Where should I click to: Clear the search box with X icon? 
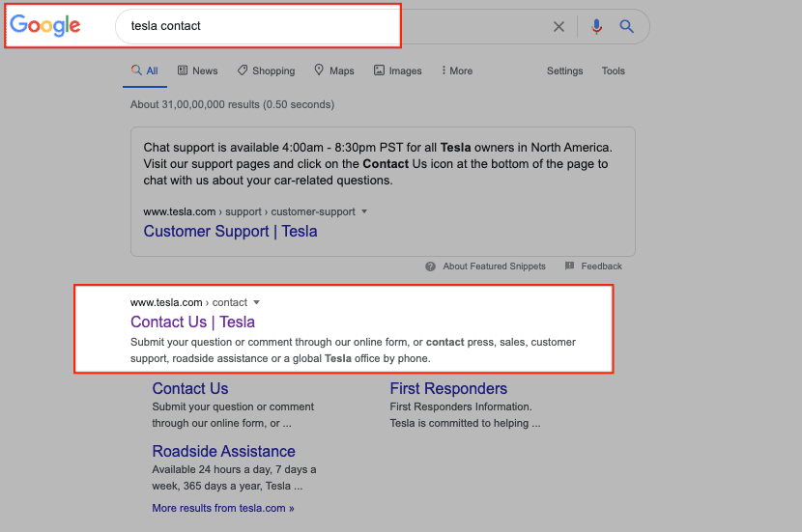click(x=559, y=27)
